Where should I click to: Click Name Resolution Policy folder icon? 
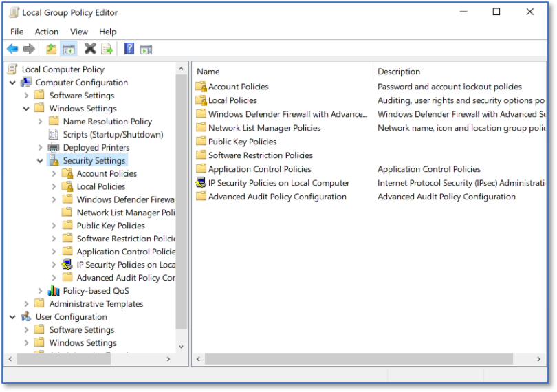coord(53,121)
